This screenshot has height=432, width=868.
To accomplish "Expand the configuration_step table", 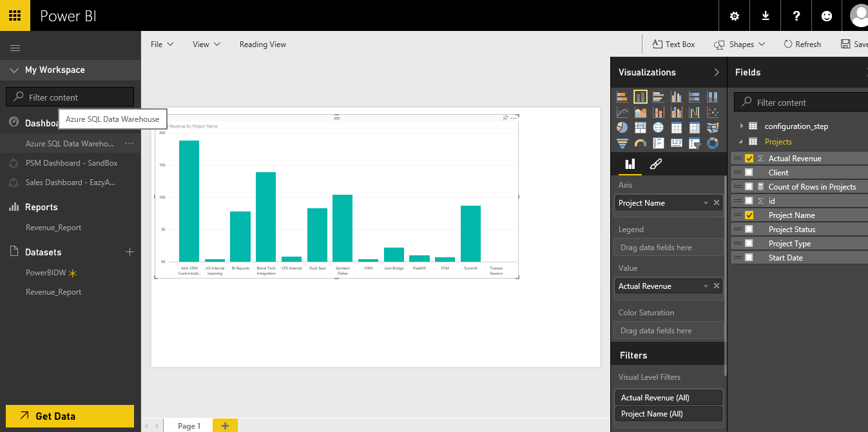I will pos(741,126).
